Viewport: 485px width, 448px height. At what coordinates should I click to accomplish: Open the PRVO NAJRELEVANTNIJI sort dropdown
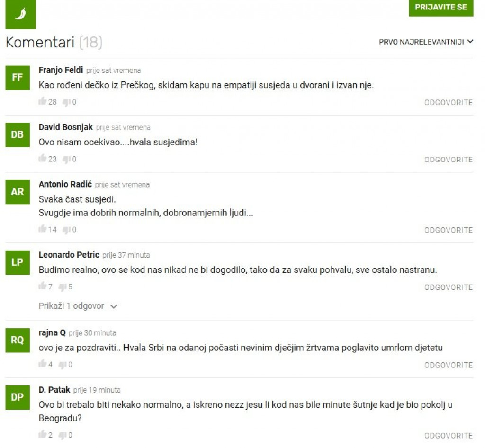tap(426, 42)
